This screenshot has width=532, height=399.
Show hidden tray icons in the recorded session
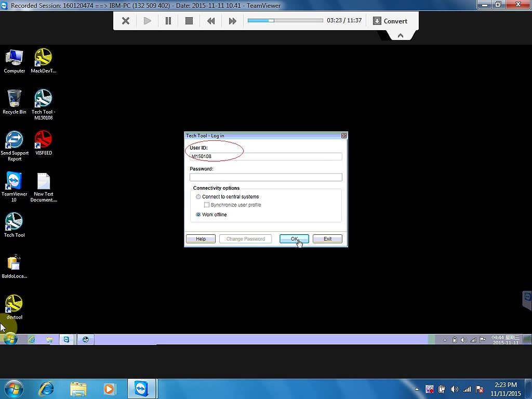pos(445,340)
